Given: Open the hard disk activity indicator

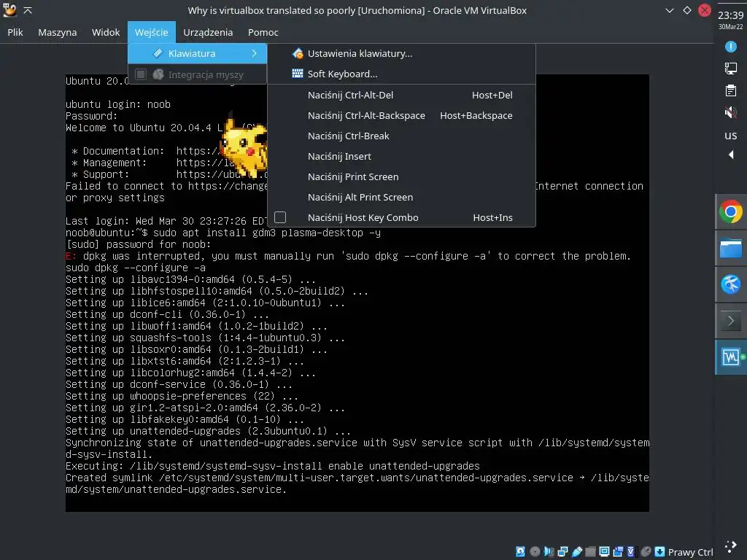Looking at the screenshot, I should (520, 551).
